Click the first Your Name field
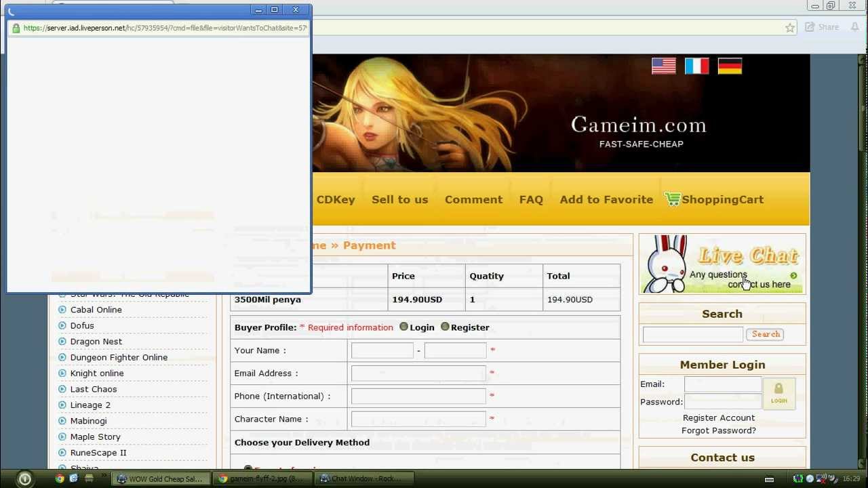The width and height of the screenshot is (868, 488). pos(382,350)
